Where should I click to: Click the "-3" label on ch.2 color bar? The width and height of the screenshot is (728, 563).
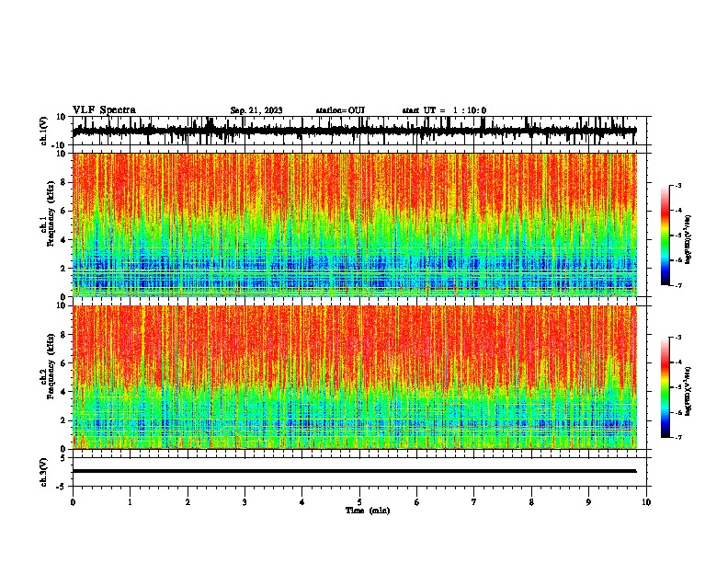pyautogui.click(x=677, y=338)
